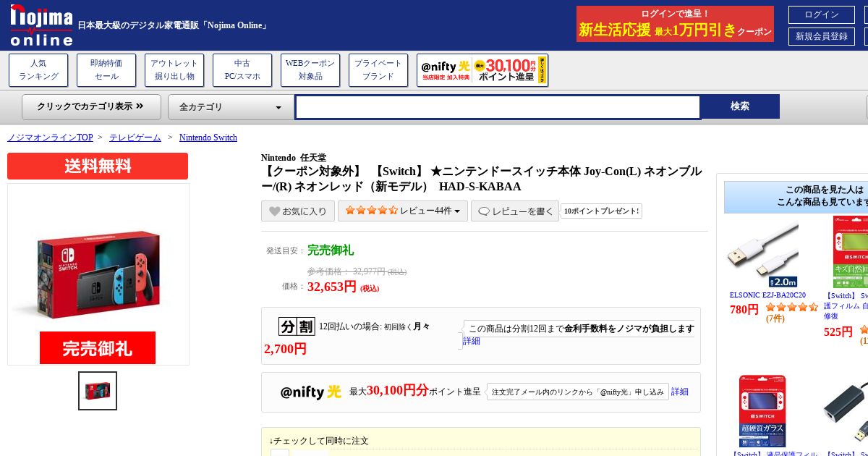Expand クリックでカテゴリ表示 category list

(x=91, y=106)
